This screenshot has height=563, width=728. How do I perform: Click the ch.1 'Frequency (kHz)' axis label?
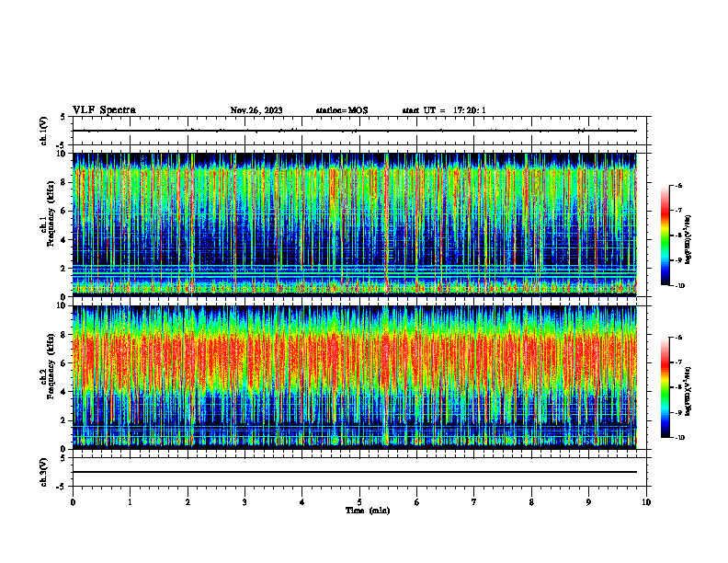[51, 213]
